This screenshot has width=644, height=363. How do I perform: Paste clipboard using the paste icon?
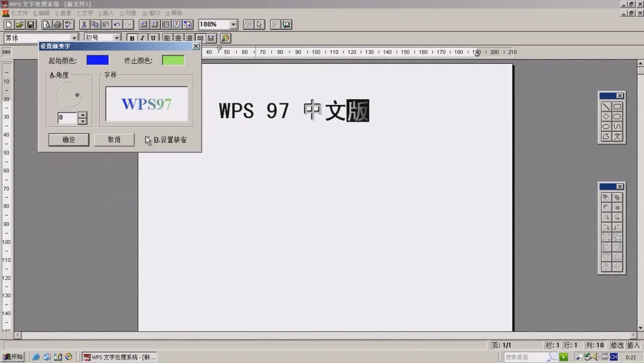(106, 24)
